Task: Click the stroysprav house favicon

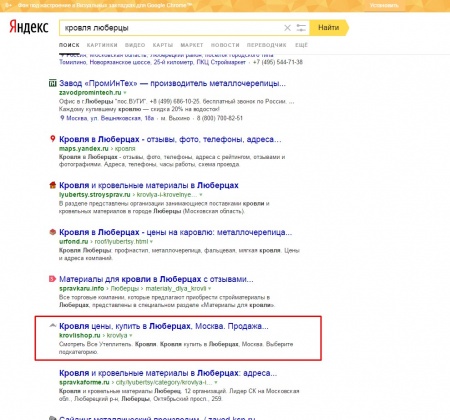Action: 52,185
